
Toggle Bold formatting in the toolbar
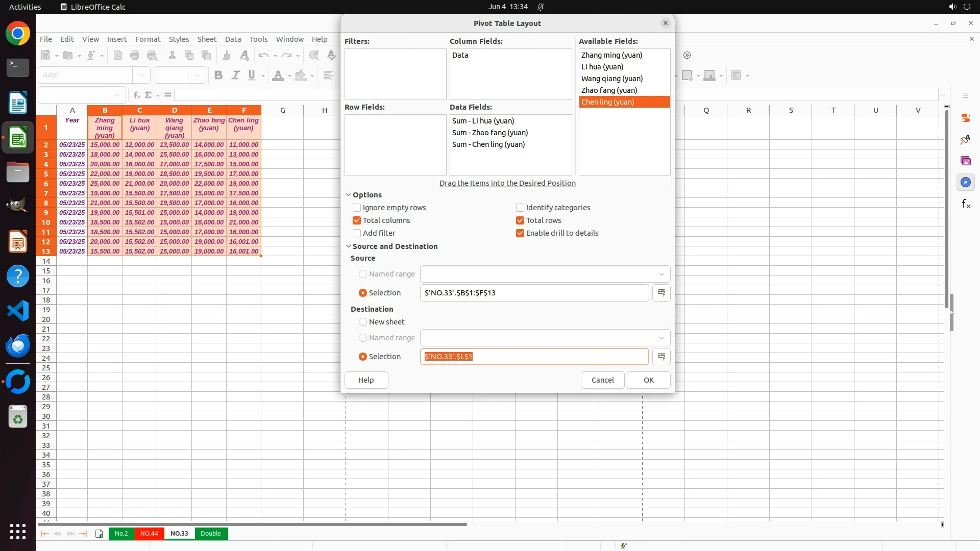pyautogui.click(x=218, y=76)
